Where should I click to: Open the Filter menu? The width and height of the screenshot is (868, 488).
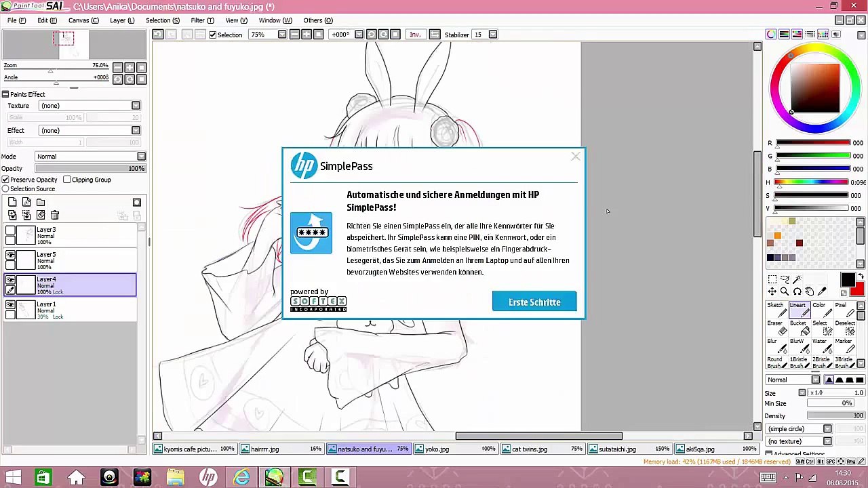(x=202, y=20)
